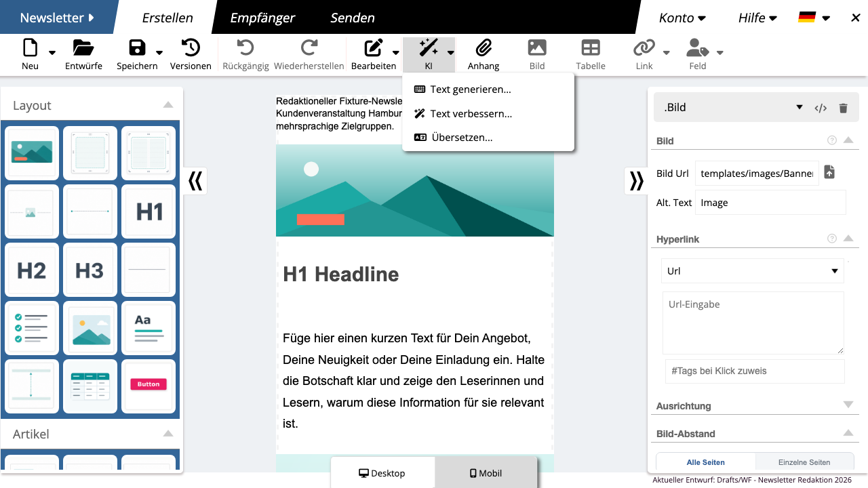Open the Newsletter menu
868x488 pixels.
(58, 18)
